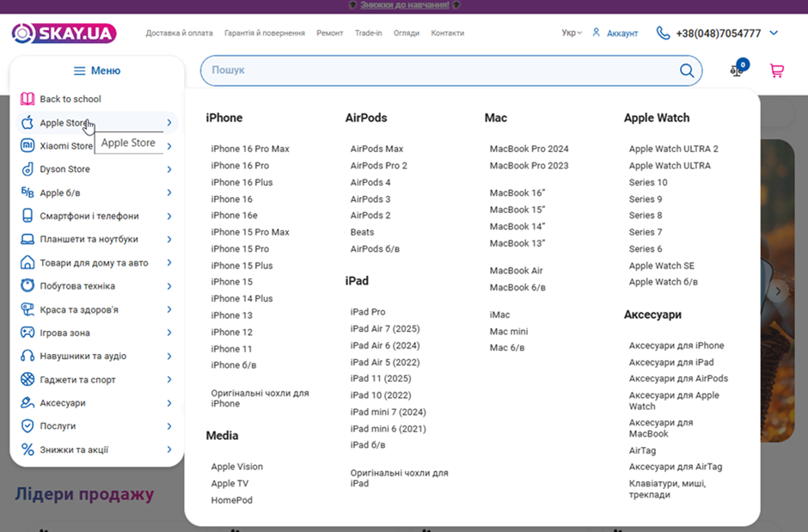Open the Огляди page
This screenshot has height=532, width=808.
[x=406, y=33]
